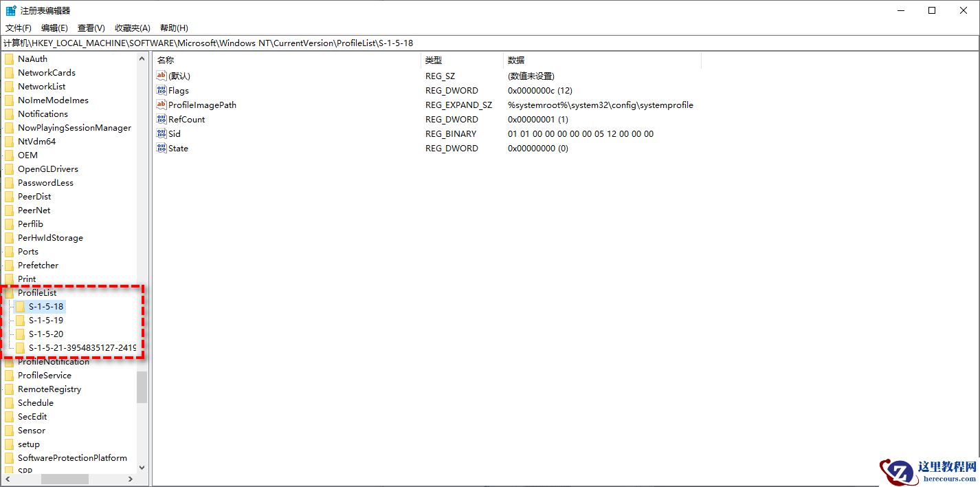
Task: Click the Registry Editor icon in title bar
Action: tap(10, 10)
